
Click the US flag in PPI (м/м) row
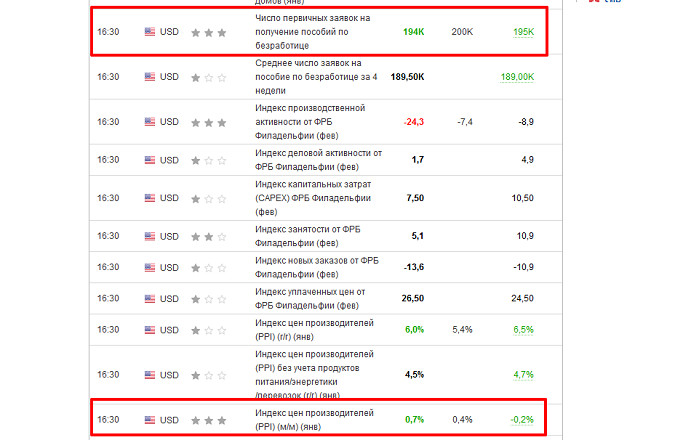coord(150,419)
